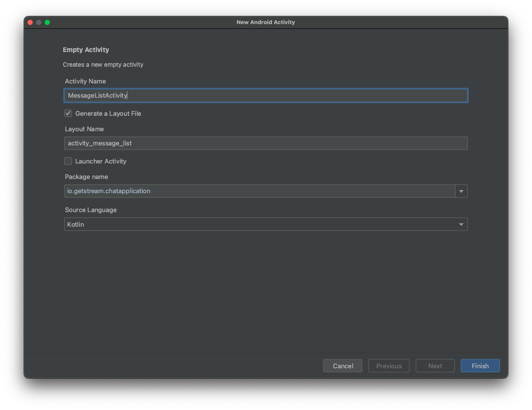Image resolution: width=532 pixels, height=410 pixels.
Task: Click the Activity Name text field
Action: 266,96
